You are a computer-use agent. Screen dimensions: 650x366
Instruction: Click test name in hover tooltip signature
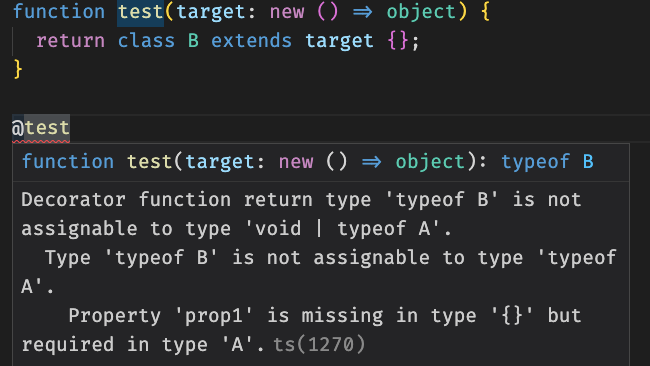tap(150, 162)
